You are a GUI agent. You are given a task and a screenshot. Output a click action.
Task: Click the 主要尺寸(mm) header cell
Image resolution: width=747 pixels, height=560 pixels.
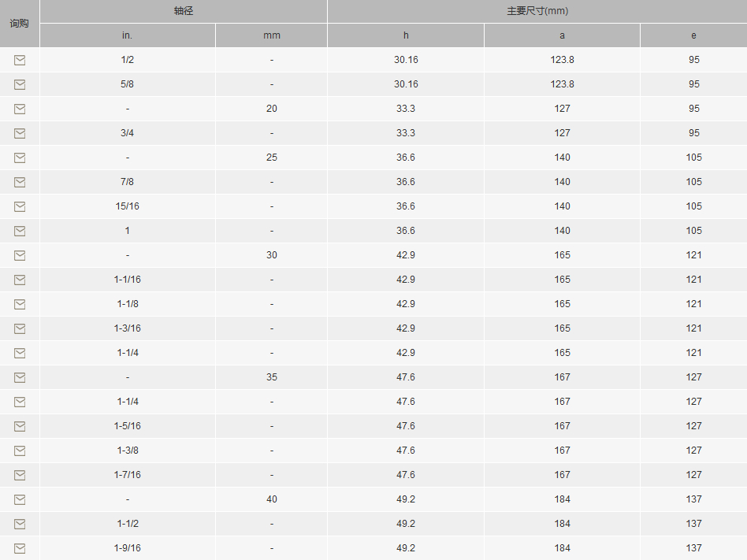coord(537,11)
